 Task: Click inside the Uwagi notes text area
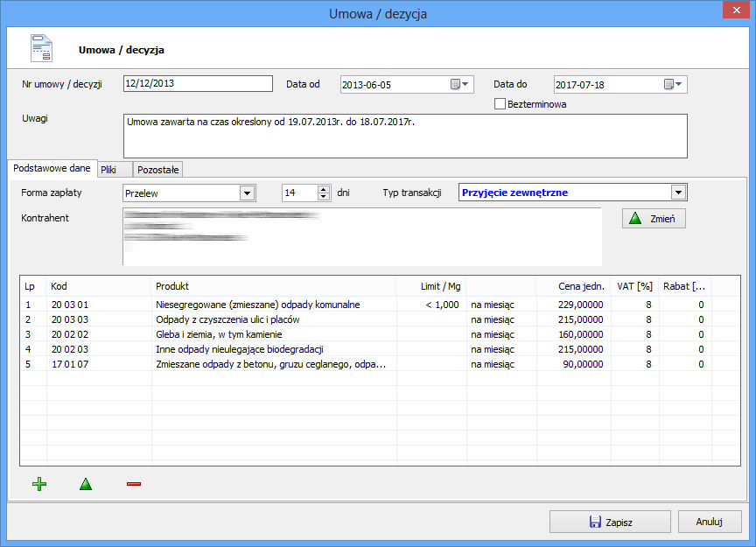pos(404,136)
